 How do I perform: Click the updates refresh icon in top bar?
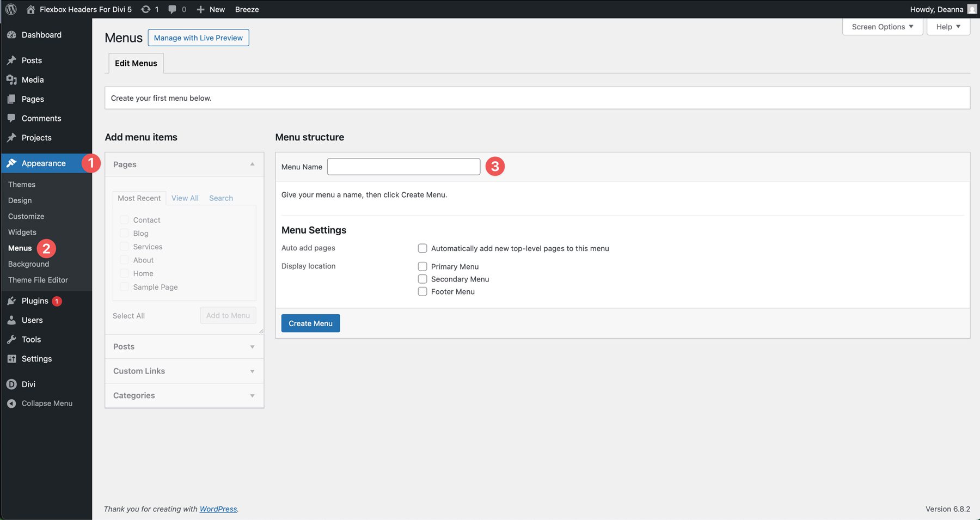click(144, 9)
